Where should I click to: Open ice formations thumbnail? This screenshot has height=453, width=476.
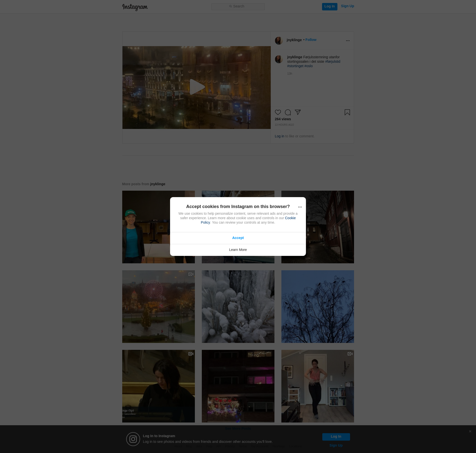click(x=238, y=306)
